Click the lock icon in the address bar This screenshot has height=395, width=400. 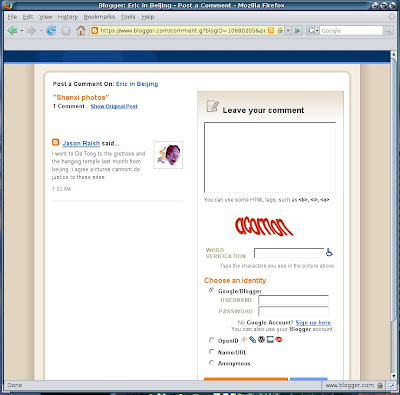280,31
